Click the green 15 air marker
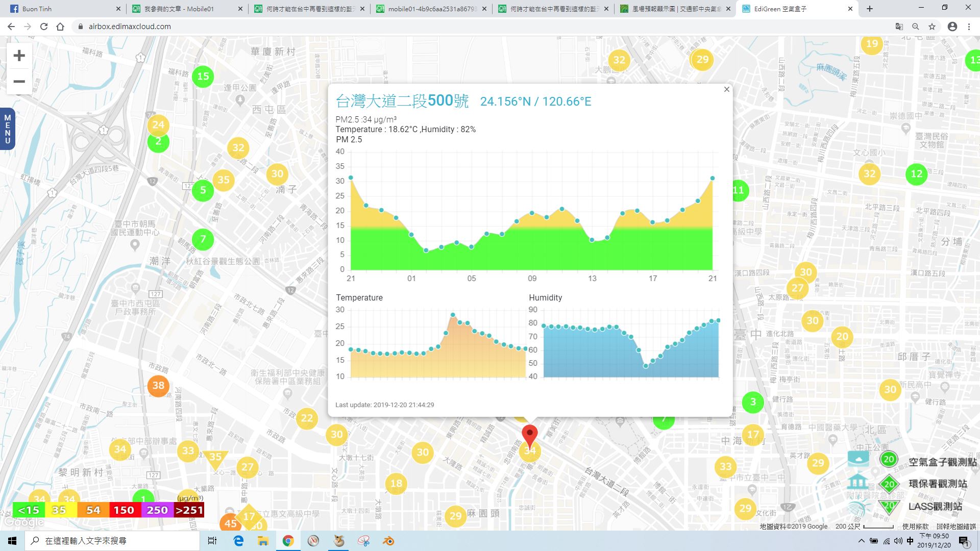This screenshot has width=980, height=551. 203,77
